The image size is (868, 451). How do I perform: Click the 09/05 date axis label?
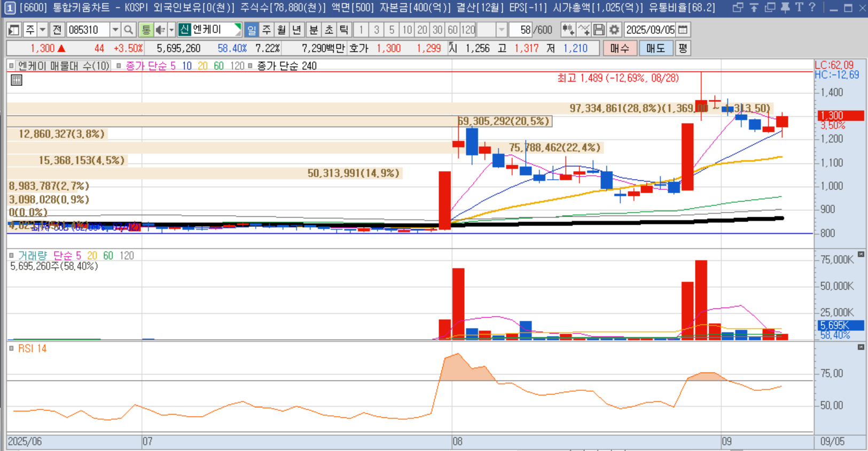tap(832, 441)
